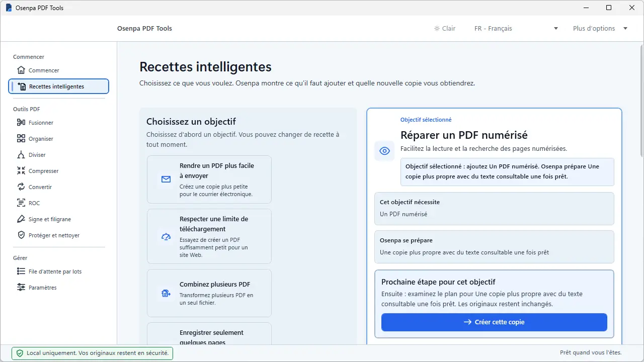Minimize the Osenpa PDF Tools window
This screenshot has height=362, width=644.
[x=586, y=8]
